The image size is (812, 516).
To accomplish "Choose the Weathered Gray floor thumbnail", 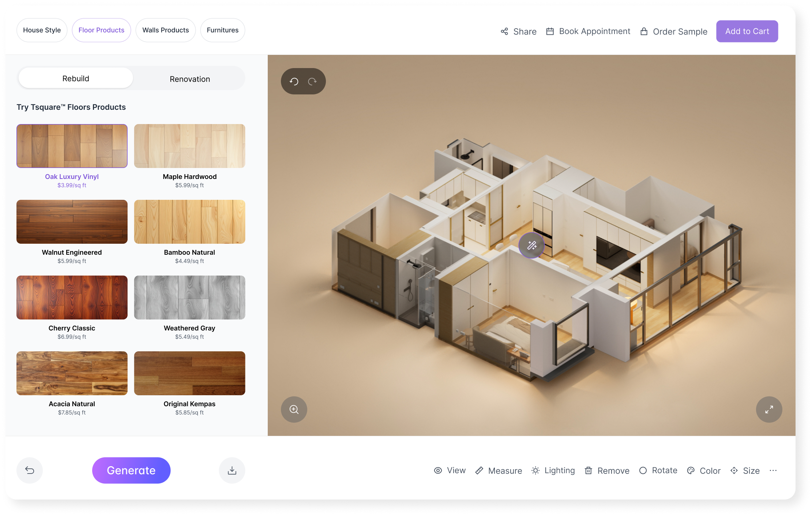I will tap(190, 298).
